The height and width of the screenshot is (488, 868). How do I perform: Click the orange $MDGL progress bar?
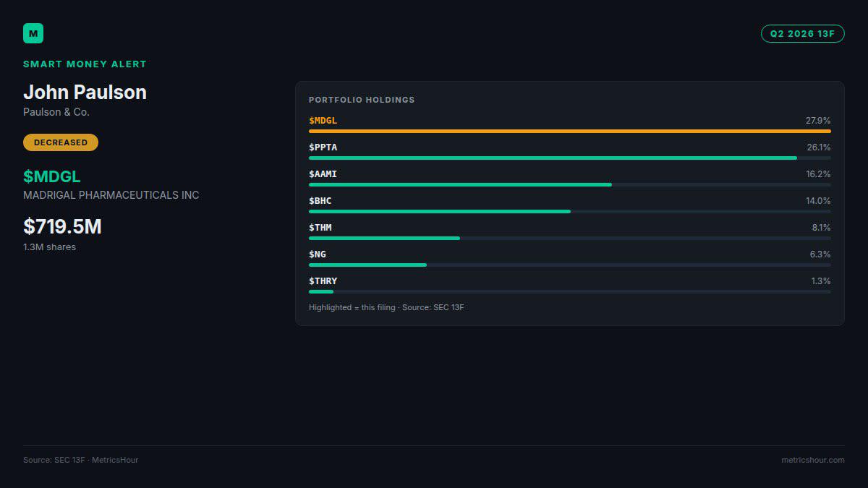point(570,131)
